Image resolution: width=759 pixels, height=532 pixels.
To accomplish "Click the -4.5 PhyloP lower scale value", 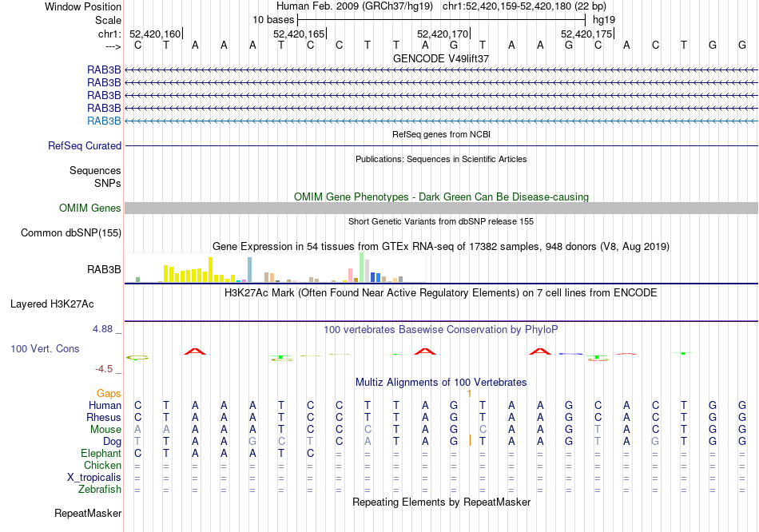I will click(x=104, y=369).
